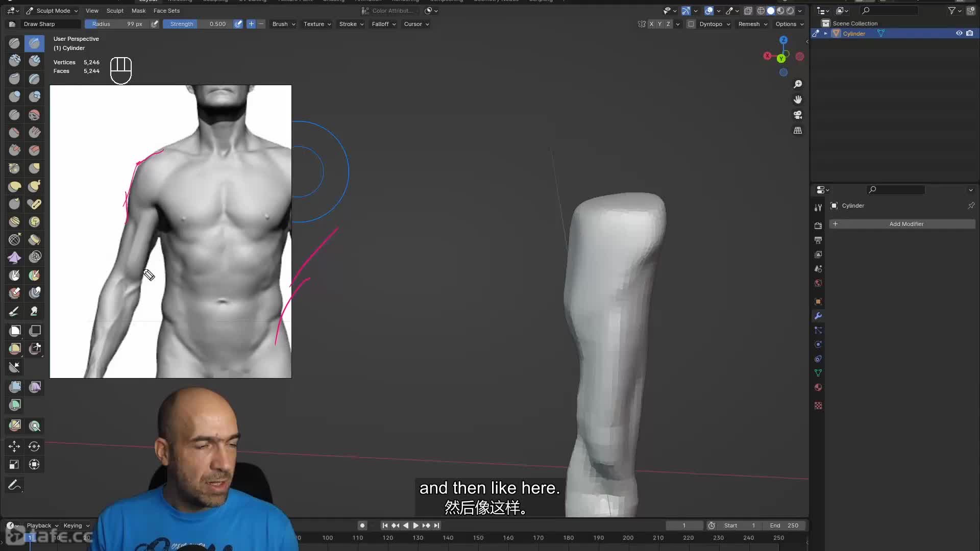Open the Sculpt menu
Viewport: 980px width, 551px height.
pyautogui.click(x=115, y=11)
